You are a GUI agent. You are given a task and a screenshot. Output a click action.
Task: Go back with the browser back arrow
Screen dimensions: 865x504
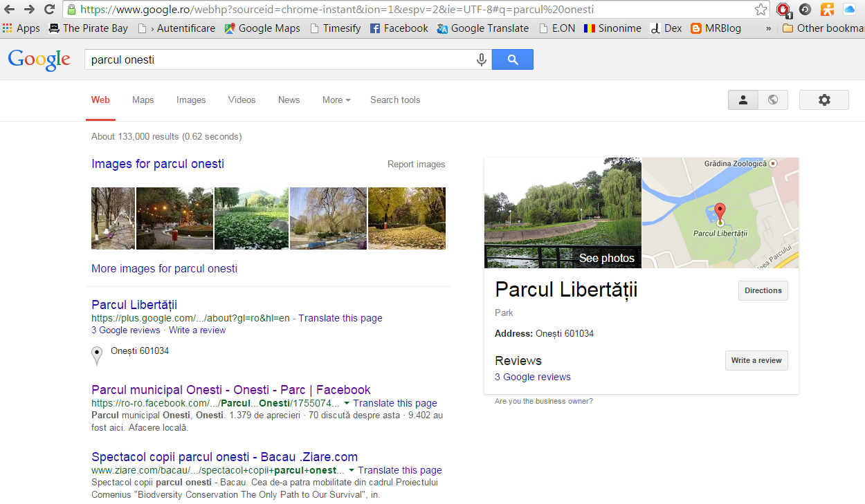(x=10, y=10)
